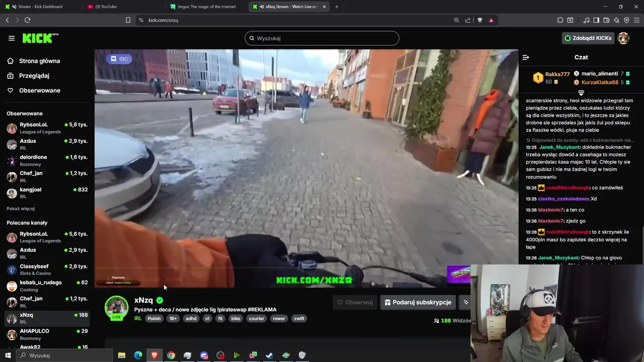Open AHAPULCO recommended channel

click(x=47, y=334)
